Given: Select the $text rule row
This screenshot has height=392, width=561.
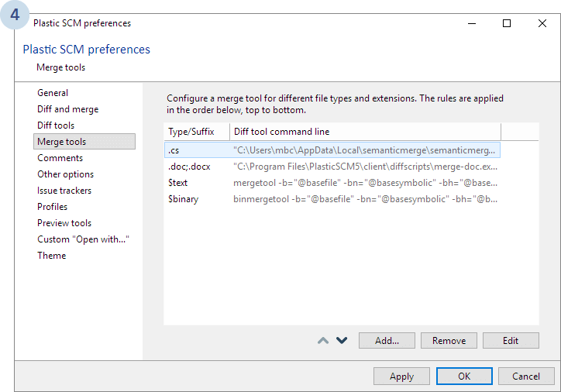Looking at the screenshot, I should pyautogui.click(x=332, y=183).
